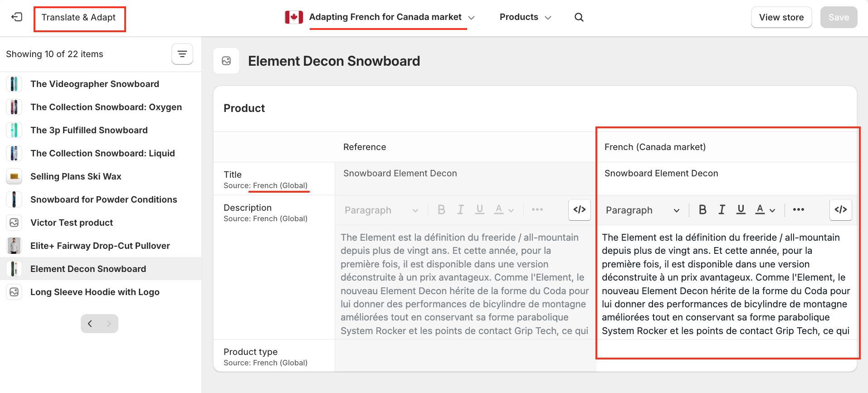Go to previous page of items
The height and width of the screenshot is (393, 868).
pyautogui.click(x=90, y=324)
